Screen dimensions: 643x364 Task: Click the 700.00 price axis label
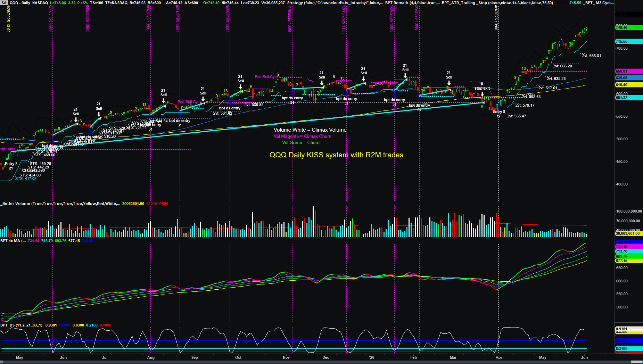pyautogui.click(x=622, y=48)
